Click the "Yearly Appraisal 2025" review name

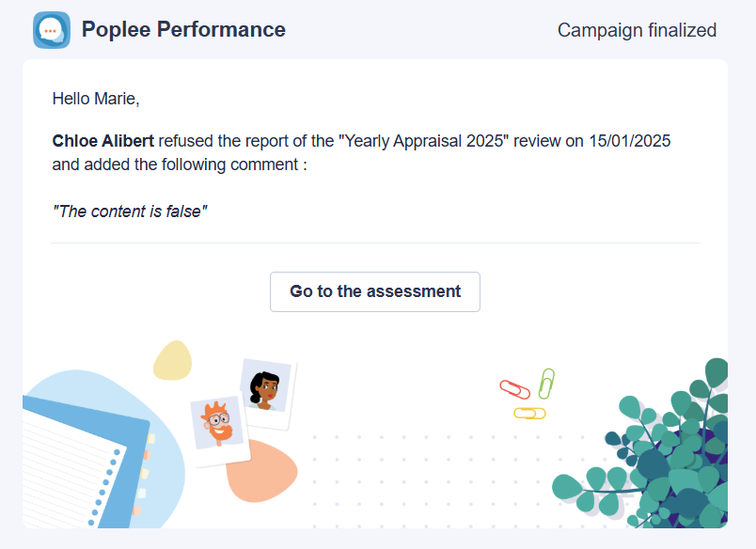(x=424, y=141)
